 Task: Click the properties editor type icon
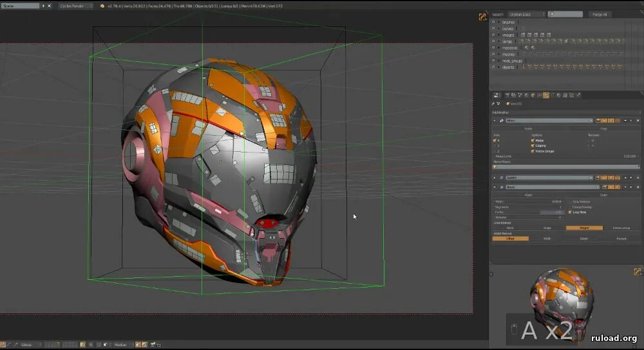[x=496, y=95]
